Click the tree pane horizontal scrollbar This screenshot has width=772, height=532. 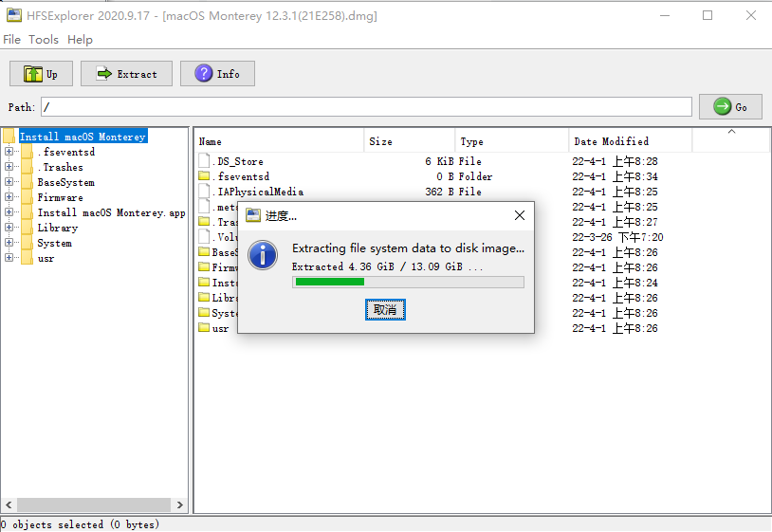point(94,504)
